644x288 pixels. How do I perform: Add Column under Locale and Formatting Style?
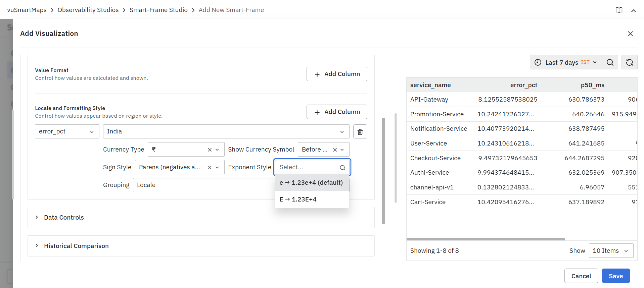337,112
